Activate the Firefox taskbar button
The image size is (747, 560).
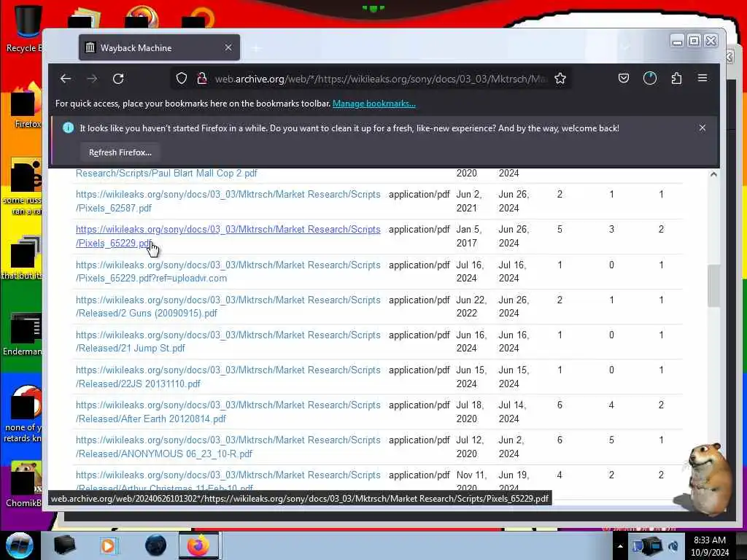[x=198, y=545]
